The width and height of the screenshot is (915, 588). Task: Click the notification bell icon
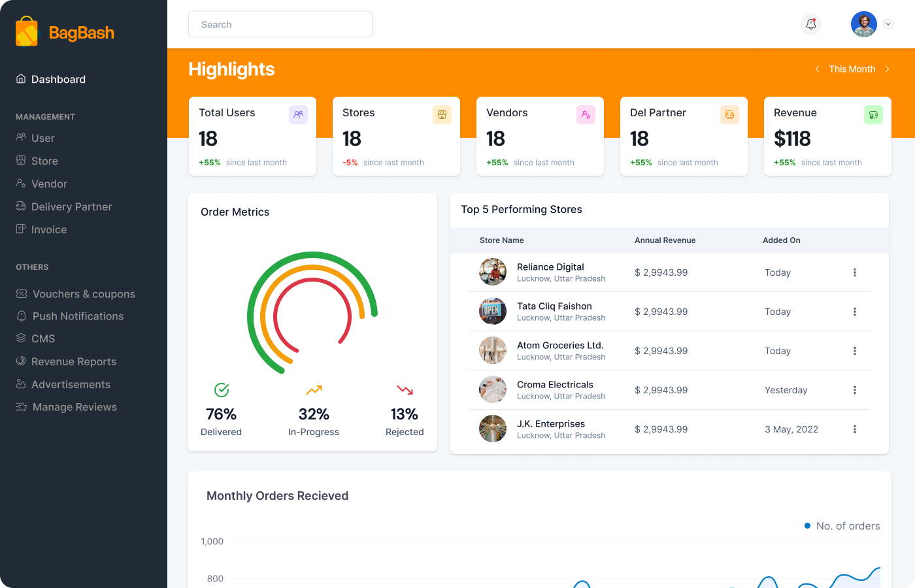pyautogui.click(x=811, y=24)
